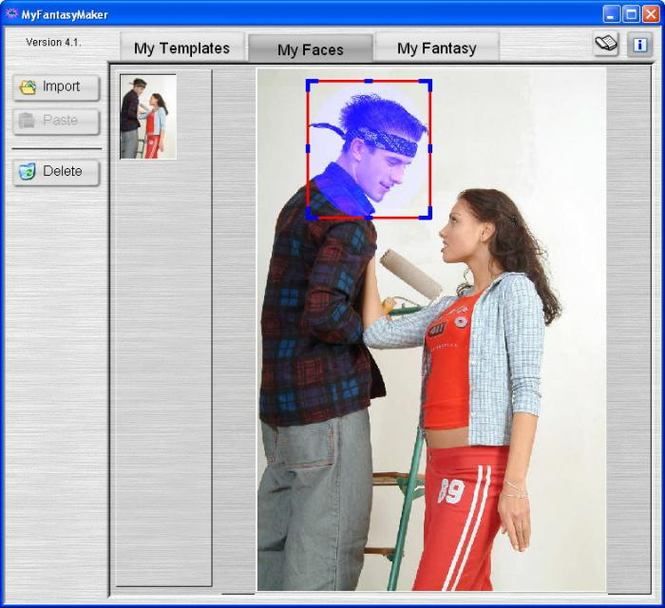Click the MyFantasyMaker title bar app icon
The height and width of the screenshot is (608, 665).
pyautogui.click(x=12, y=14)
